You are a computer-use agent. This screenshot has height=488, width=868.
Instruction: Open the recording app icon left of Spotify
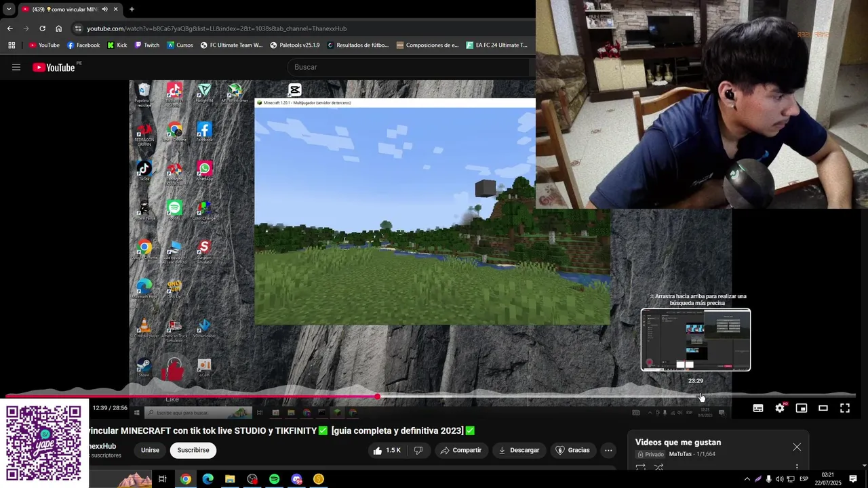[252, 479]
